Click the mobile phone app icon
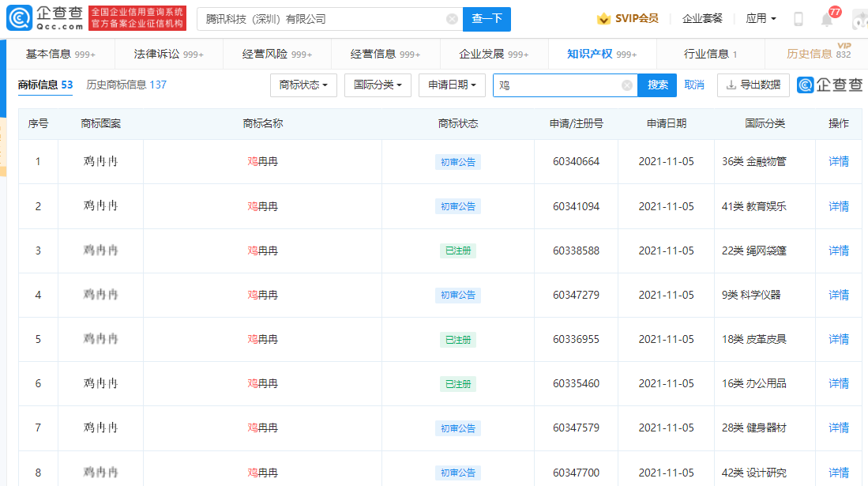Image resolution: width=868 pixels, height=486 pixels. [798, 19]
